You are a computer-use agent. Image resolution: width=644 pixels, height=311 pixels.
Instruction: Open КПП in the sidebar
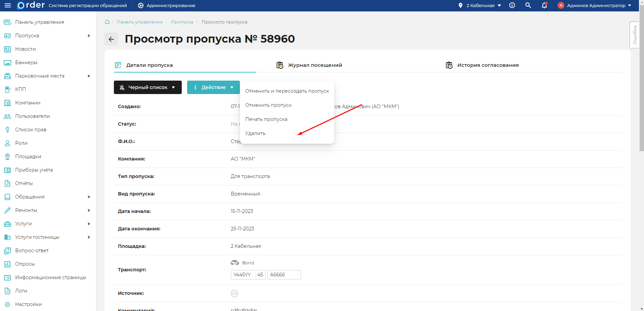point(20,89)
